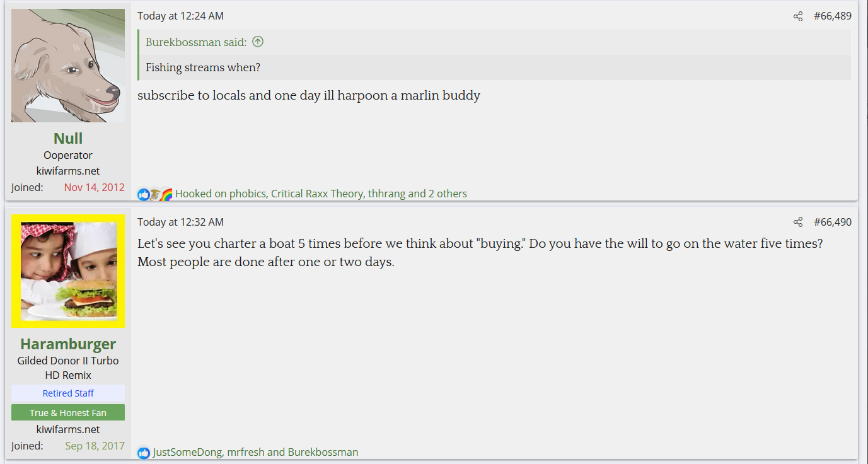Click the like reaction icon under Haramburger's post
Viewport: 868px width, 464px height.
pyautogui.click(x=144, y=453)
